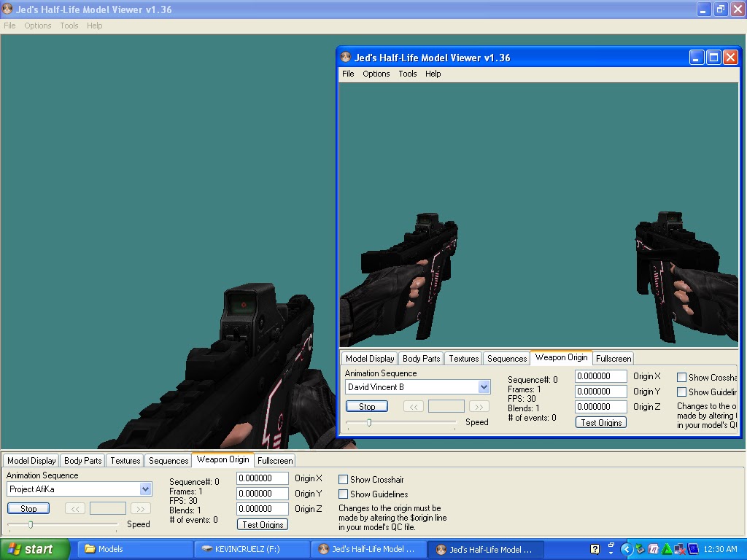Click Origin X field in background window
This screenshot has height=560, width=747.
click(x=263, y=478)
